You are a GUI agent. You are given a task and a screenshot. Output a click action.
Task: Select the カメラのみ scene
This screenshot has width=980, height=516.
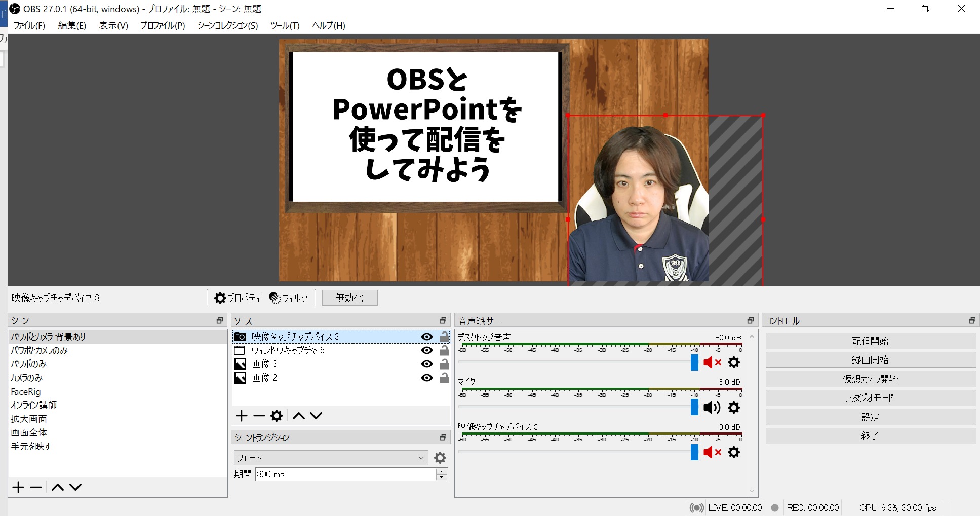click(117, 378)
